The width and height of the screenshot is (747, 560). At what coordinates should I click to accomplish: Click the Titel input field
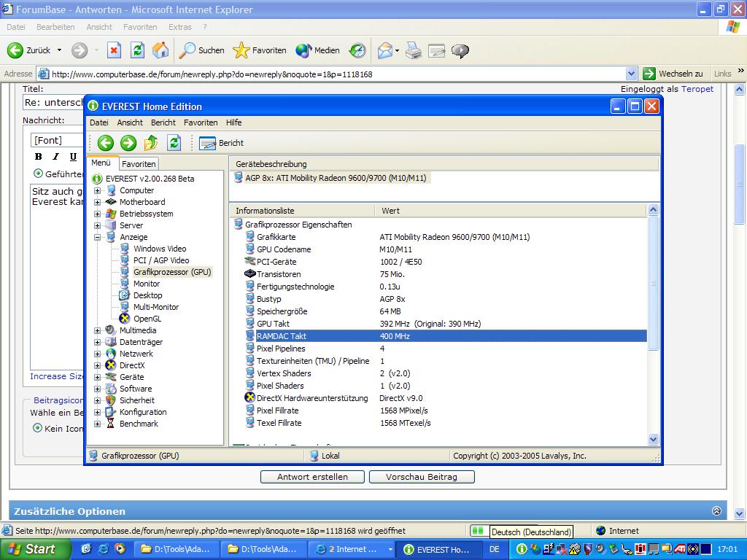pyautogui.click(x=53, y=102)
